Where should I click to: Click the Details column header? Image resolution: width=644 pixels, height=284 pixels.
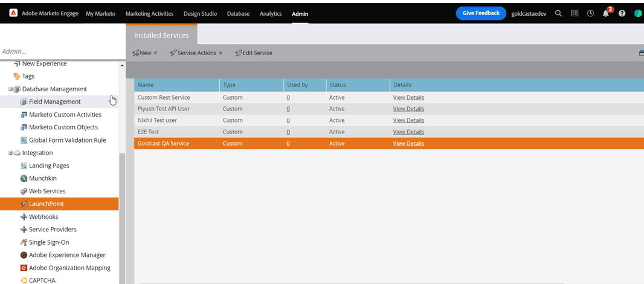517,85
